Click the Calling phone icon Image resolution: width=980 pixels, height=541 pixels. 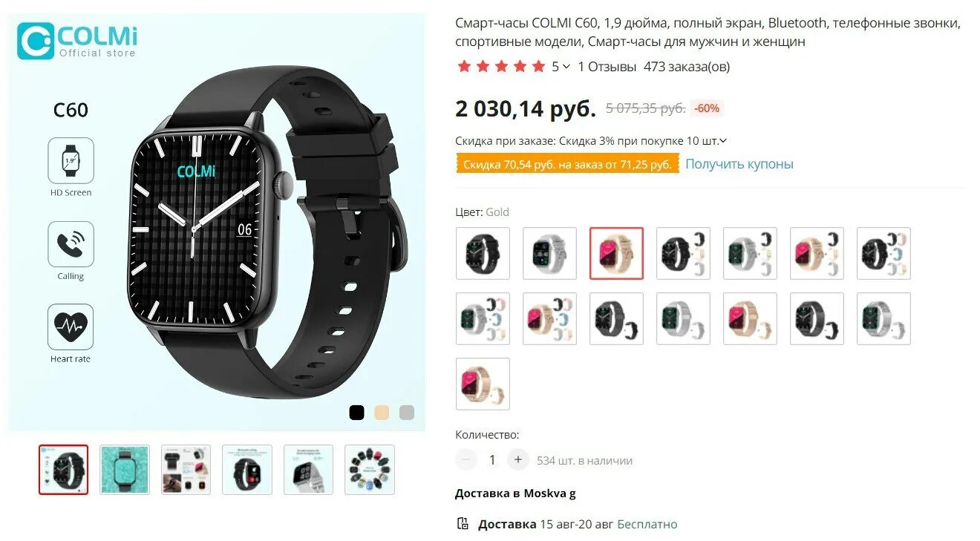(71, 244)
